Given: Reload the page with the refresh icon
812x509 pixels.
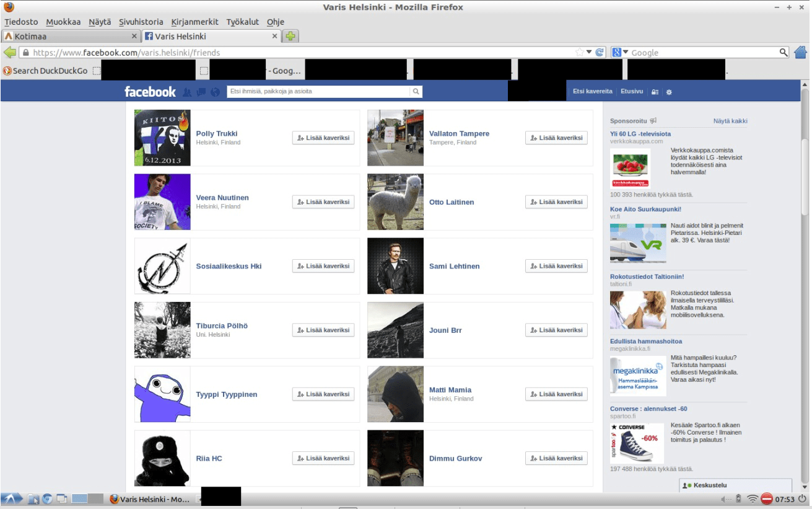Looking at the screenshot, I should 599,53.
